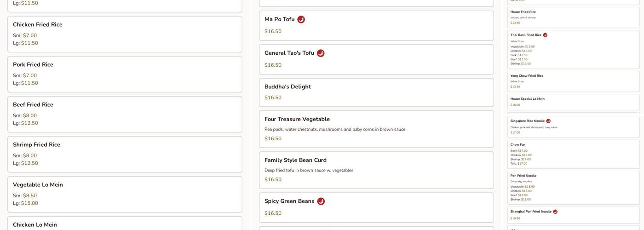Click the spicy chili icon beside Ma Po Tofu

pyautogui.click(x=301, y=19)
